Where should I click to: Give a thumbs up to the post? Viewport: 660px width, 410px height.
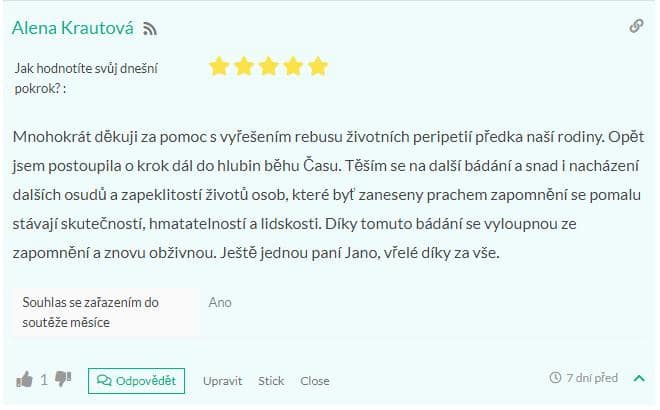coord(24,380)
